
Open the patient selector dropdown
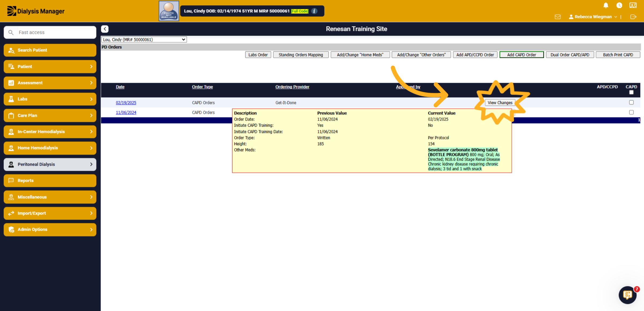coord(144,39)
